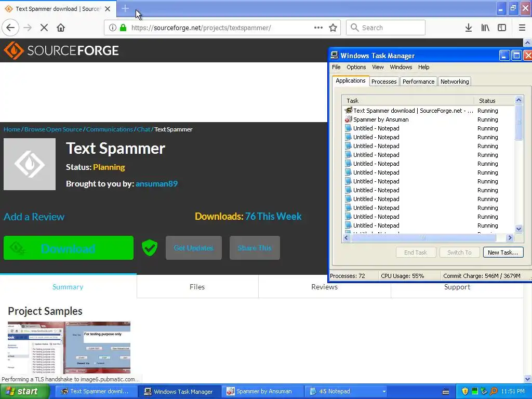Image resolution: width=532 pixels, height=399 pixels.
Task: Switch to the Files tab on SourceForge
Action: click(x=197, y=287)
